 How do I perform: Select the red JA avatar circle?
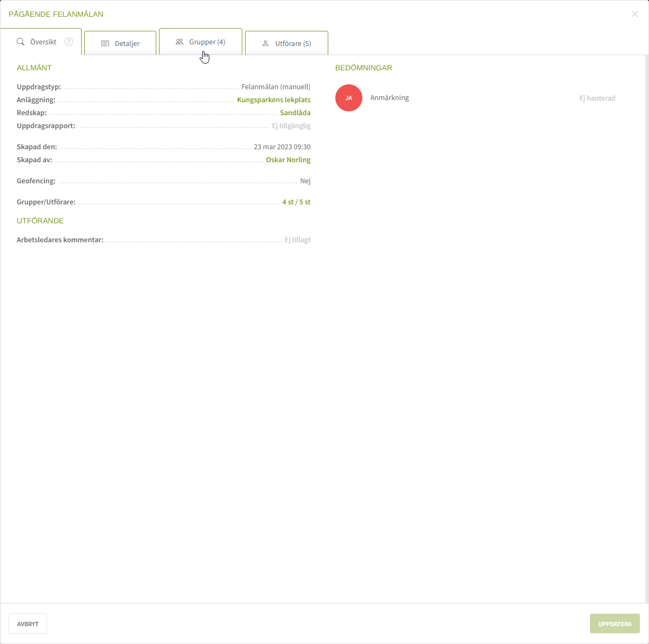[x=349, y=98]
